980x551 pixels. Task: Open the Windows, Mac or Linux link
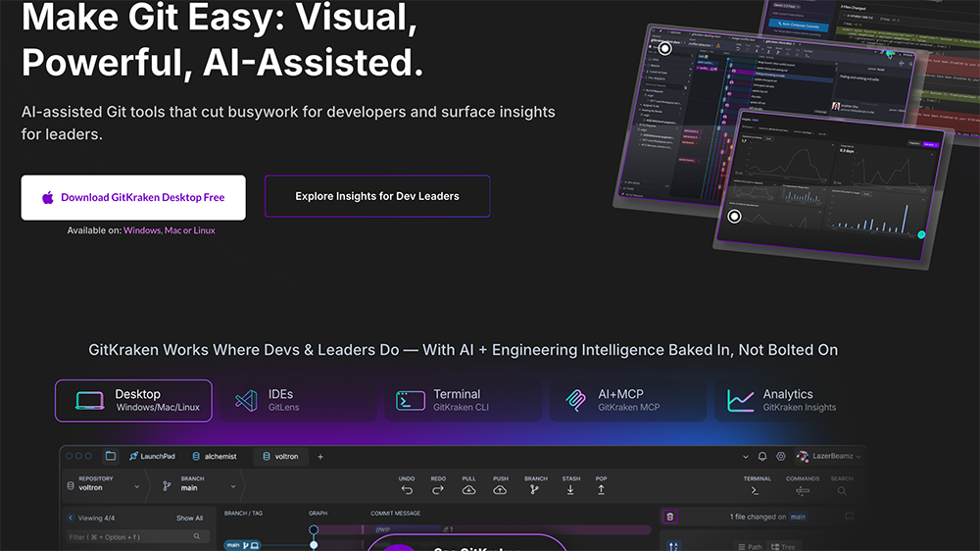tap(170, 230)
